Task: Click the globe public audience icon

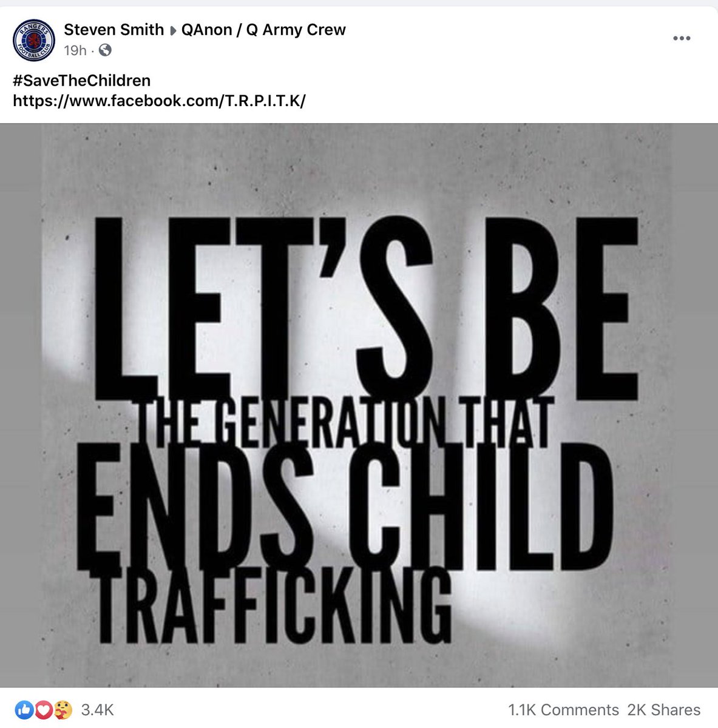Action: tap(105, 50)
